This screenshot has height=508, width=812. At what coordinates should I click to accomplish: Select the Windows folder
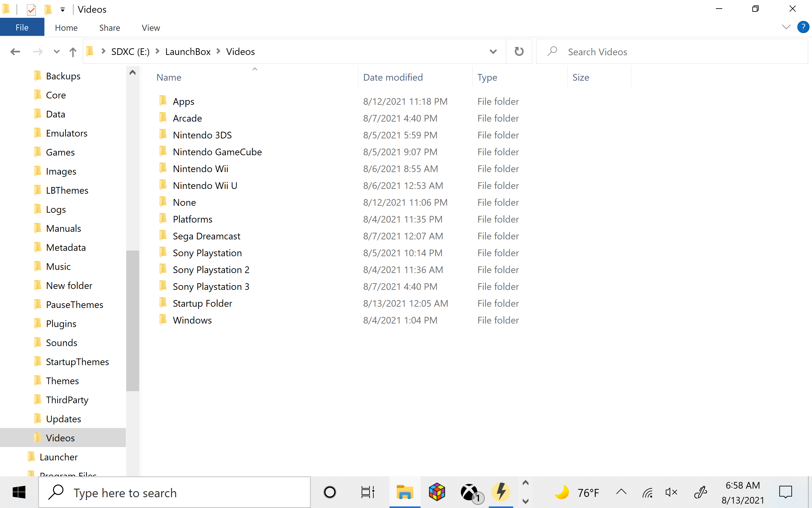point(192,319)
